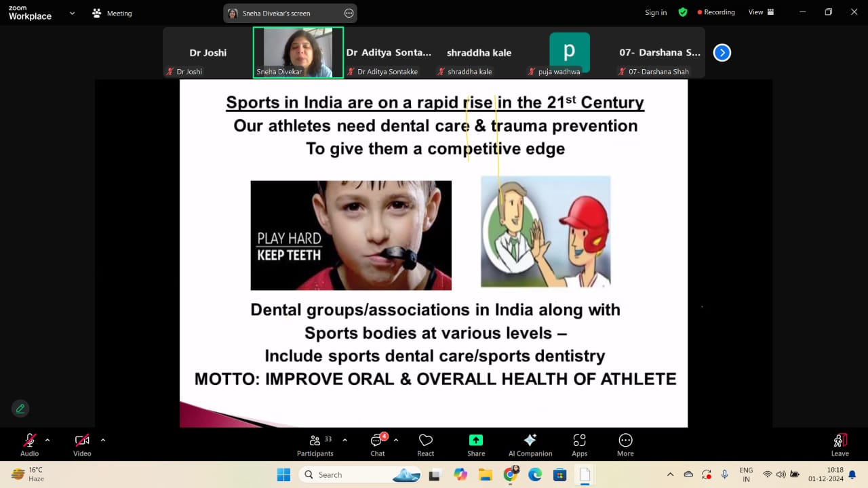868x488 pixels.
Task: Click the More options icon
Action: tap(625, 444)
